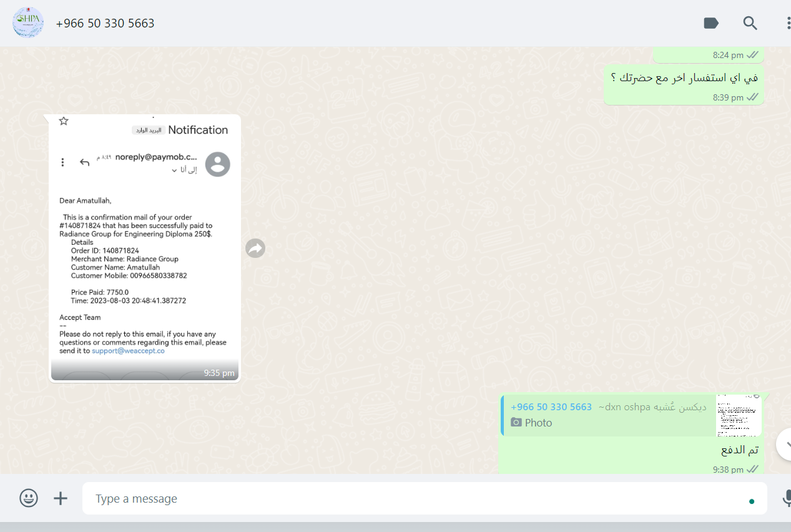Click the "Photo" label in quoted reply
This screenshot has width=791, height=532.
point(539,423)
